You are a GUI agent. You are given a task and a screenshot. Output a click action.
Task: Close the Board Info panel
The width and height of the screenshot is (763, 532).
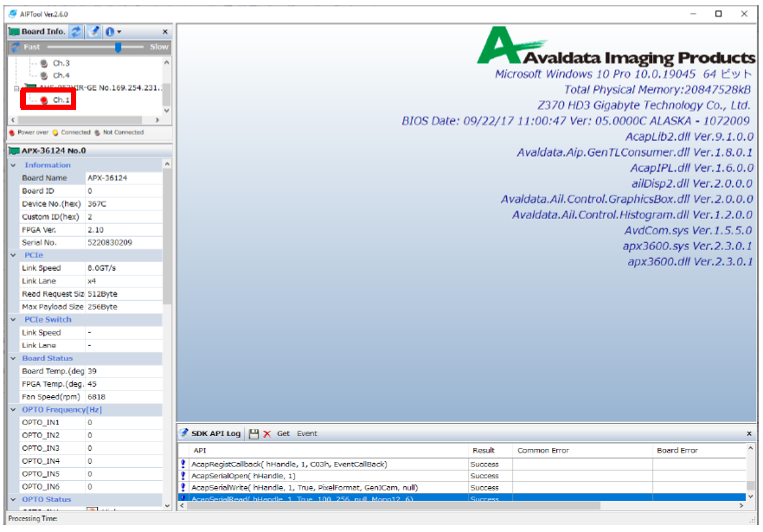[165, 32]
